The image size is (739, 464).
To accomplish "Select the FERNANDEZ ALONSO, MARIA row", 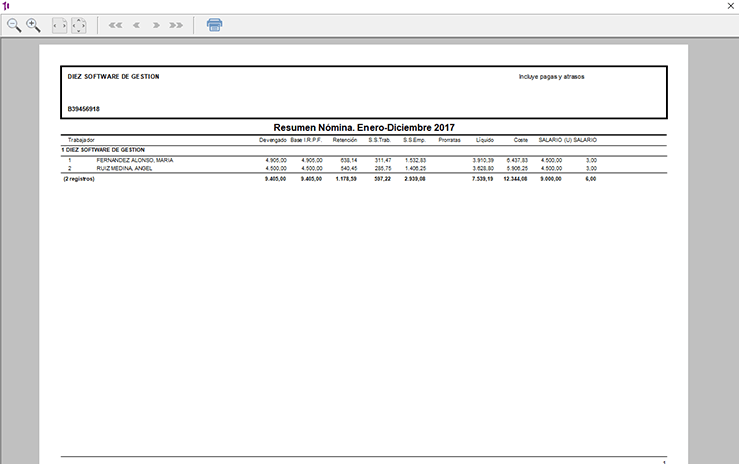I will pos(134,160).
